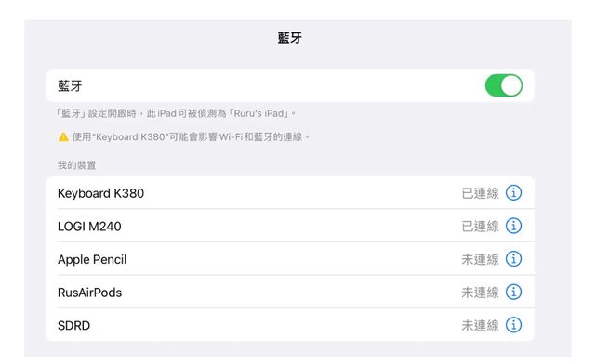Click the 已連線 status of LOGI M240
Image resolution: width=596 pixels, height=364 pixels.
(480, 227)
